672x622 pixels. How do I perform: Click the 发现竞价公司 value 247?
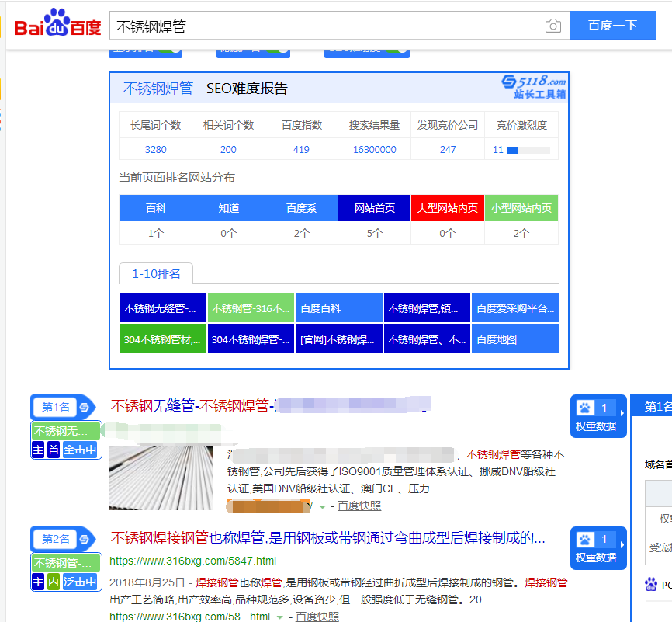(x=448, y=149)
